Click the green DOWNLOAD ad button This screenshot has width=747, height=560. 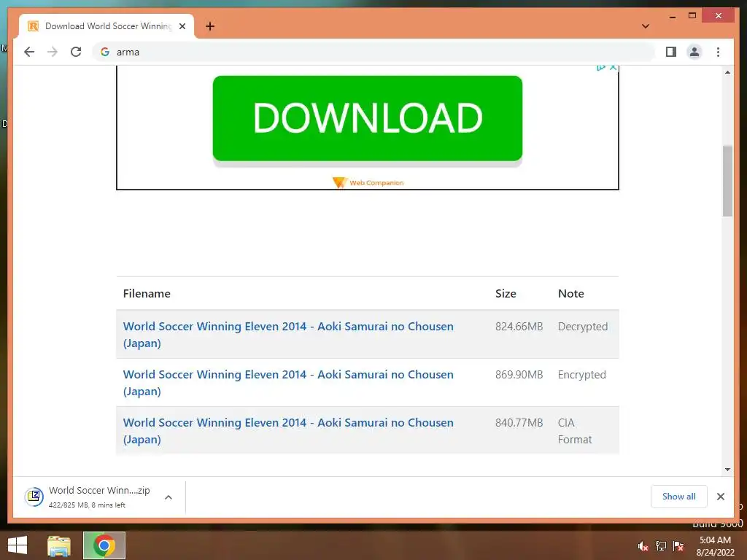(x=368, y=118)
